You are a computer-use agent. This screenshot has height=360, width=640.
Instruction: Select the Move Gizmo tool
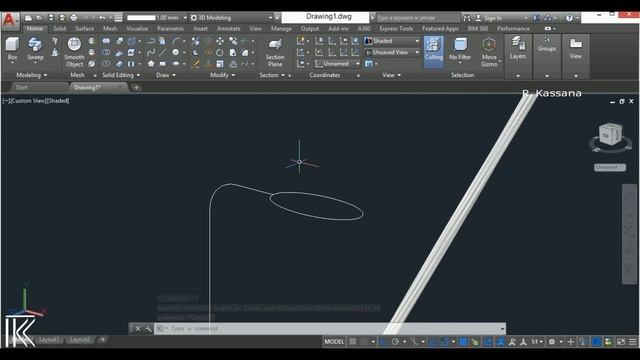click(489, 52)
